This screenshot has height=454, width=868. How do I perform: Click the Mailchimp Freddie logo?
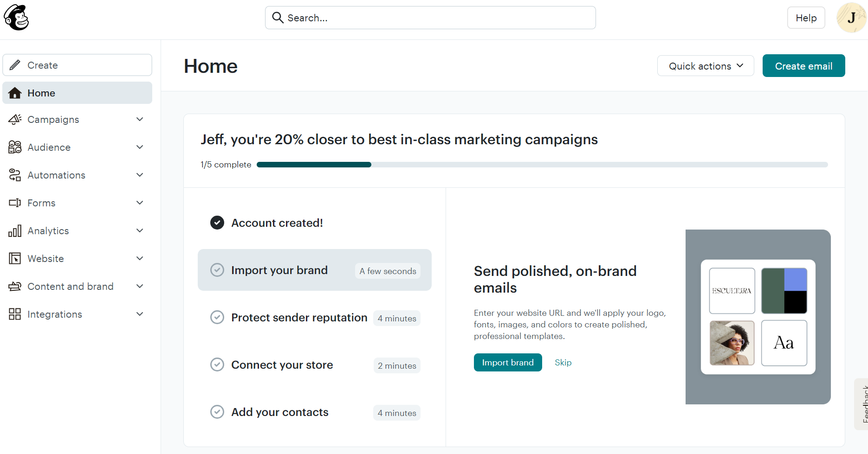click(17, 17)
